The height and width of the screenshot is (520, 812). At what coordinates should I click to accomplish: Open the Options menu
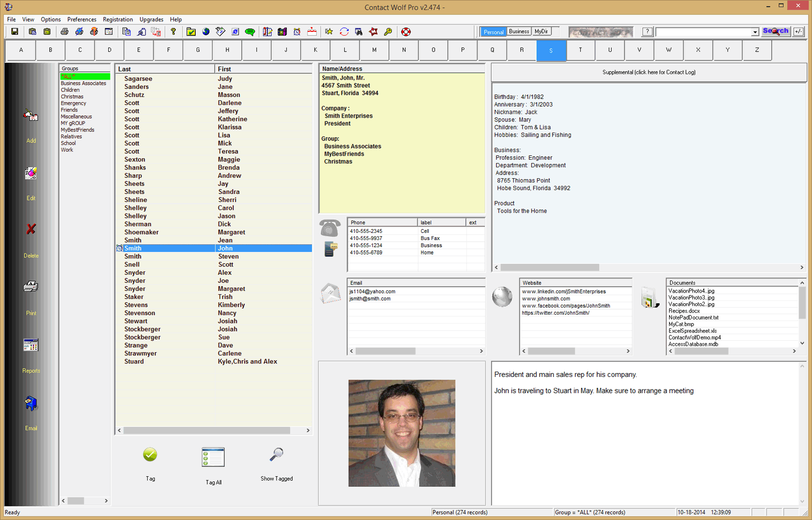[x=51, y=19]
